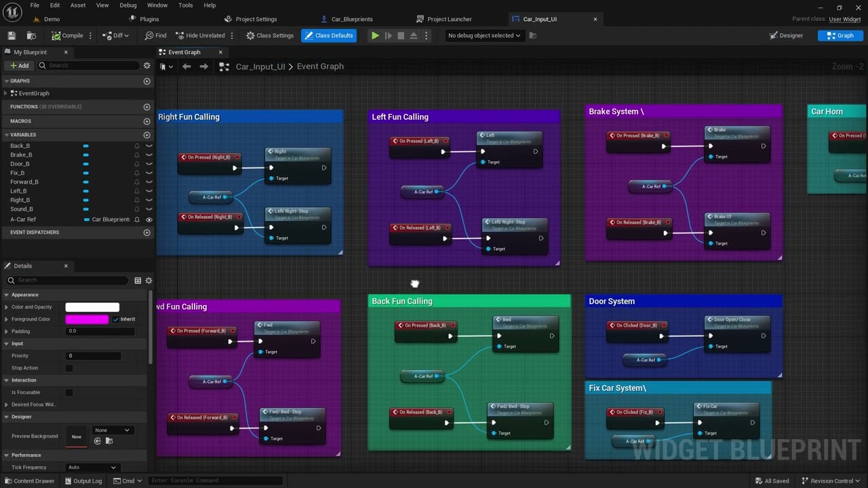Click the Foreground Color magenta swatch
868x488 pixels.
pyautogui.click(x=87, y=319)
